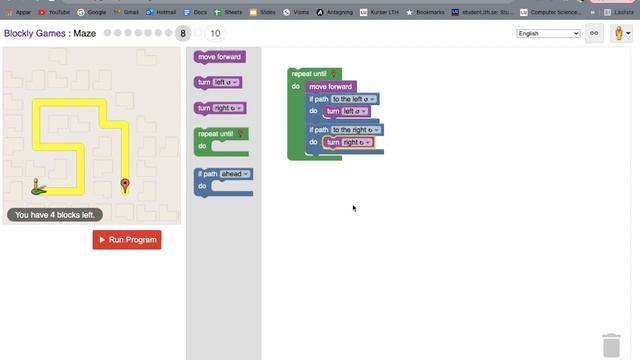This screenshot has width=640, height=360.
Task: Select the workspace move forward block
Action: pyautogui.click(x=331, y=87)
